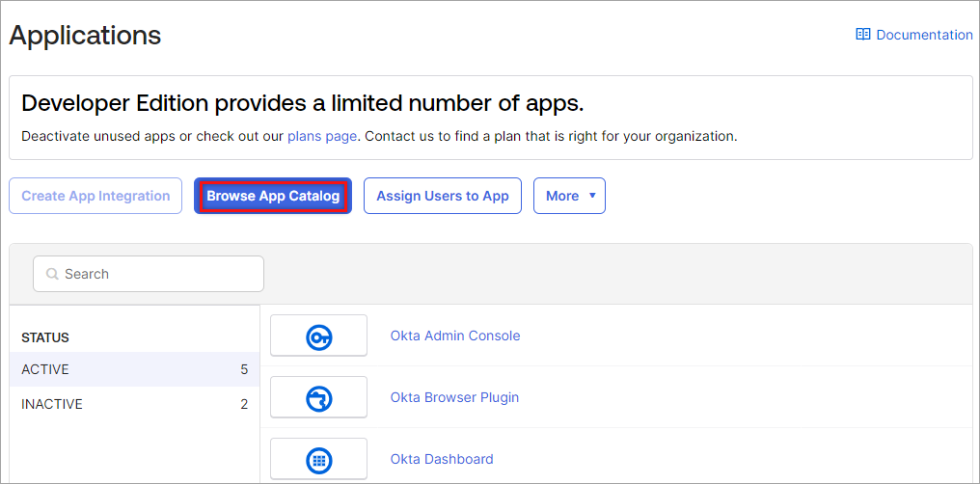Click the More dropdown arrow
Image resolution: width=980 pixels, height=484 pixels.
[592, 196]
